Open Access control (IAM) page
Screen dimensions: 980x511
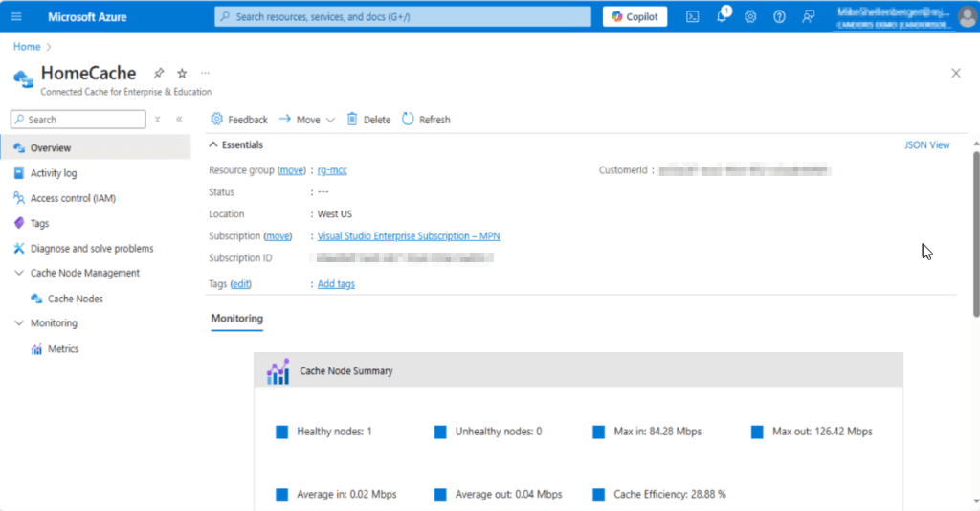coord(73,198)
